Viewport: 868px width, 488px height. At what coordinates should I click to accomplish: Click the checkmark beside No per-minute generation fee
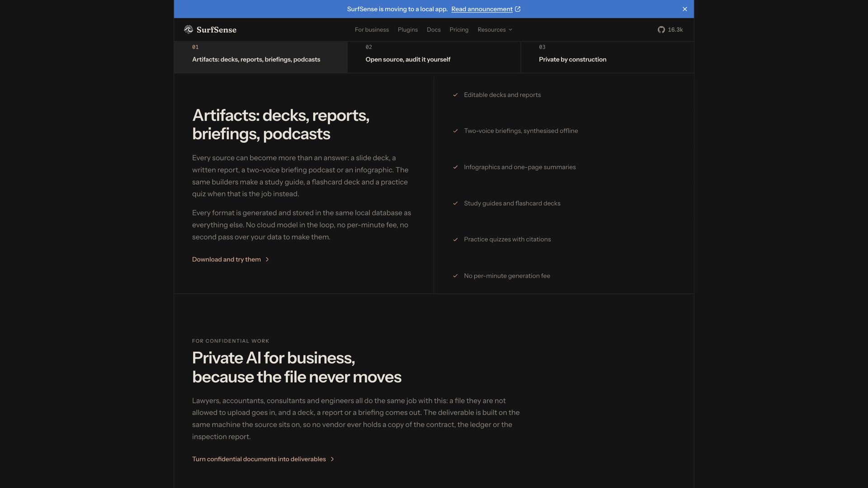(455, 276)
